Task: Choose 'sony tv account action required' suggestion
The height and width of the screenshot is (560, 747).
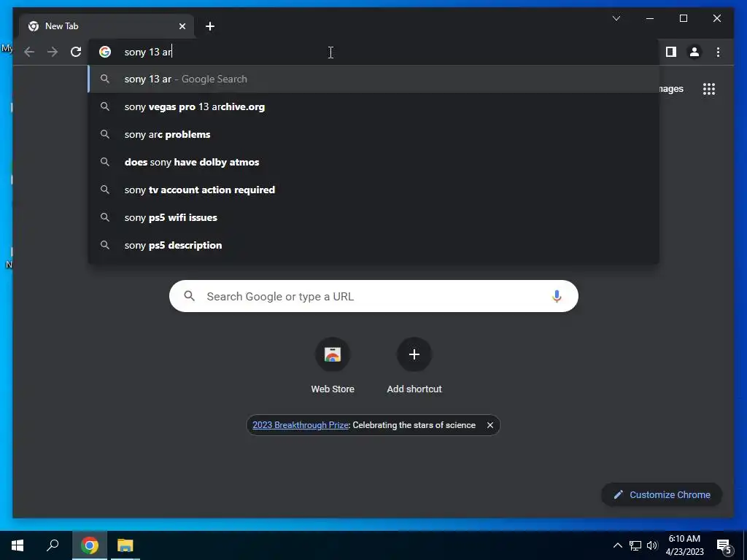Action: click(373, 190)
